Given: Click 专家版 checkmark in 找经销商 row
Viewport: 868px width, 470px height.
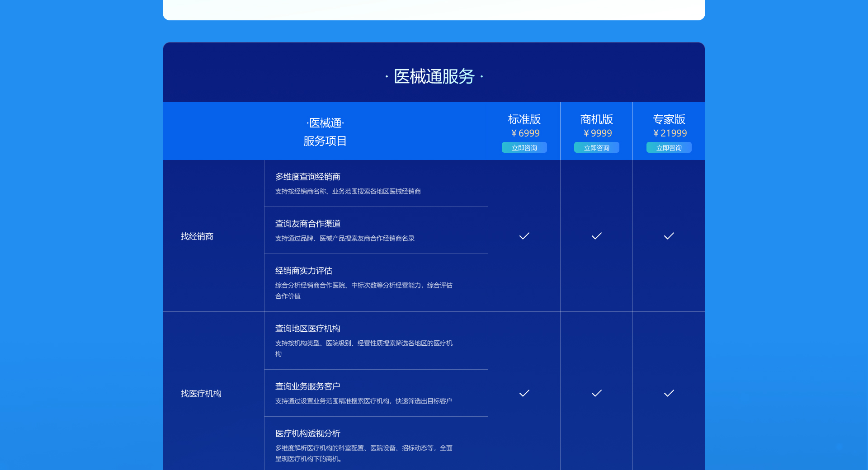Looking at the screenshot, I should coord(669,236).
